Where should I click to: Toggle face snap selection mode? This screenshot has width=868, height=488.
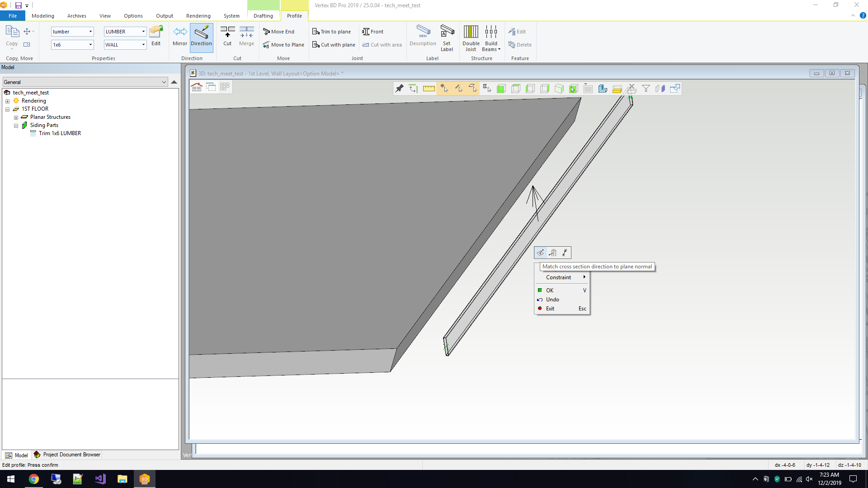point(472,89)
